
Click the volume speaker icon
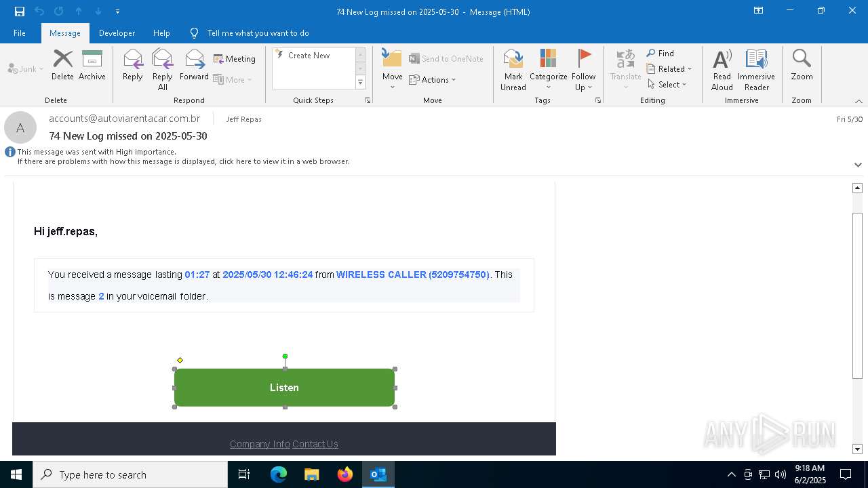tap(780, 474)
